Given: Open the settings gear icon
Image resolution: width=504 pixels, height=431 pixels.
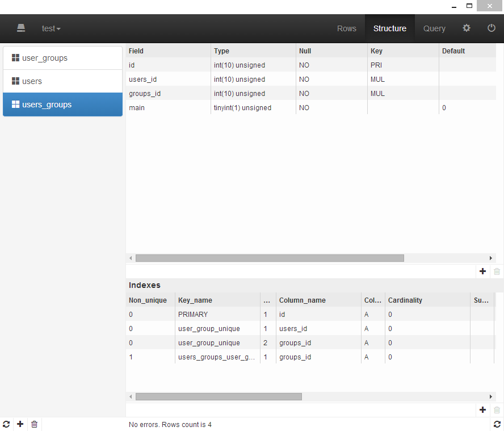Looking at the screenshot, I should point(467,28).
